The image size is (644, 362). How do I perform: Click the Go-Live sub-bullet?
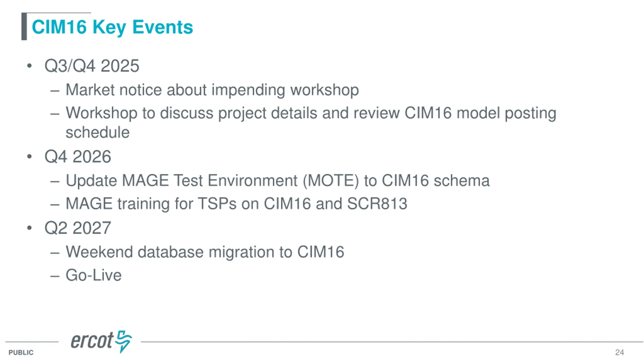[94, 275]
